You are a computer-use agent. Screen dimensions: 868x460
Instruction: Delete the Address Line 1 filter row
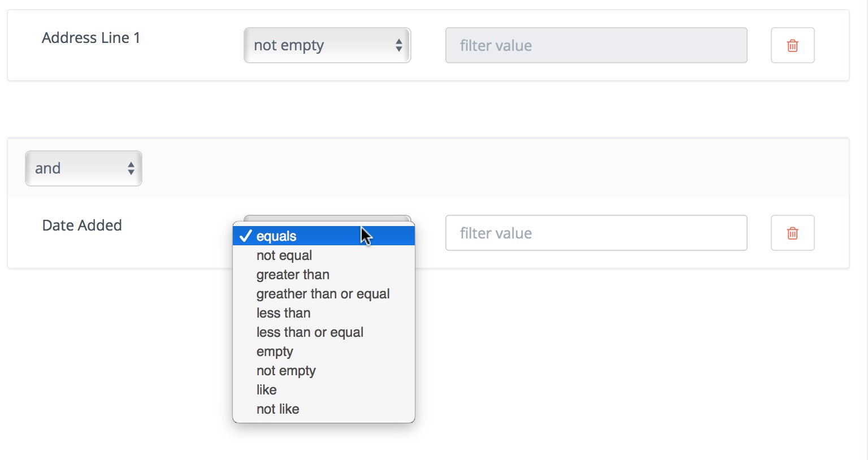click(792, 45)
